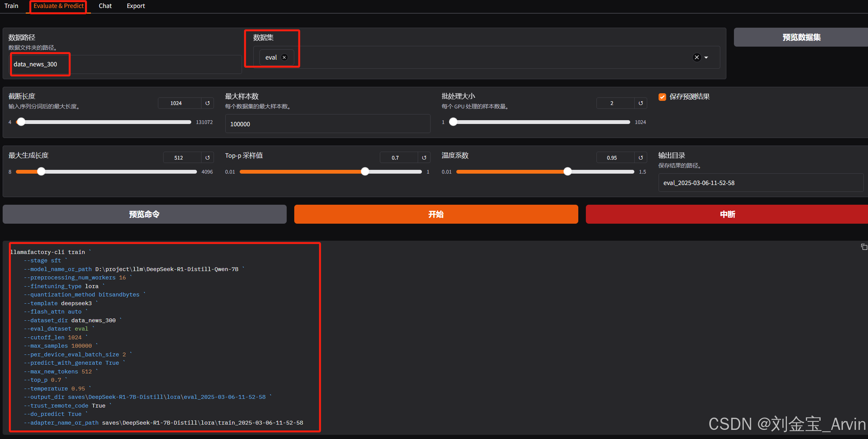Open the Chat tab
868x439 pixels.
click(x=105, y=6)
